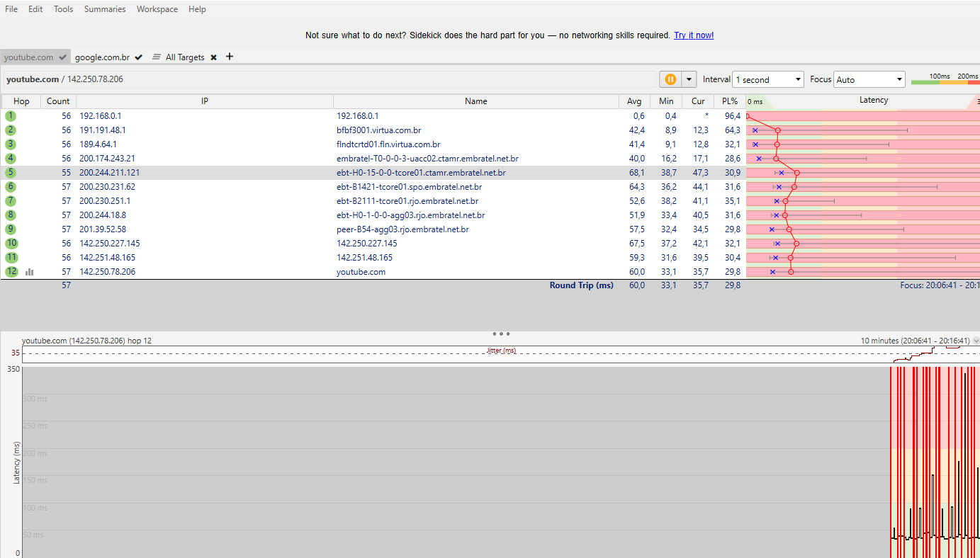Image resolution: width=980 pixels, height=558 pixels.
Task: Click the latency color scale 100ms 200ms bar
Action: [945, 83]
